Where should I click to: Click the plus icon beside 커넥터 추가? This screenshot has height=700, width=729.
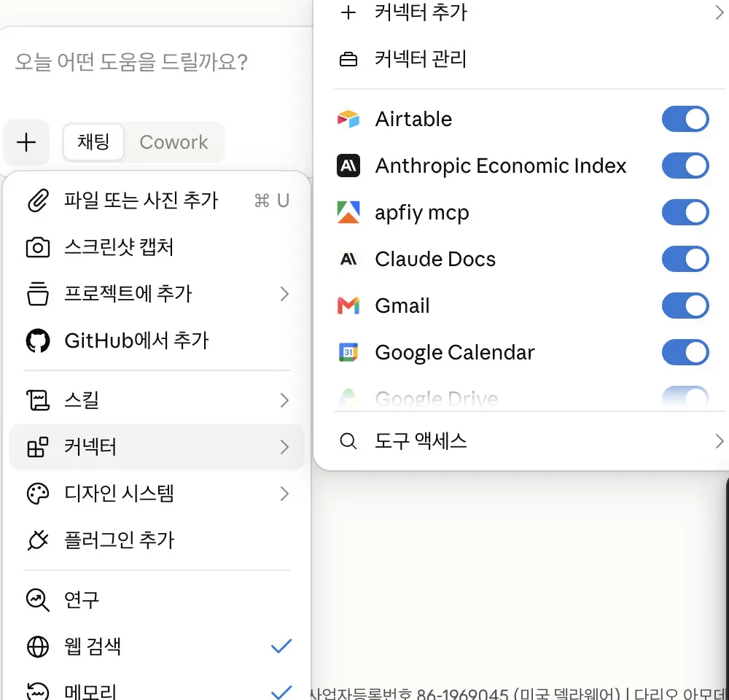pos(348,12)
